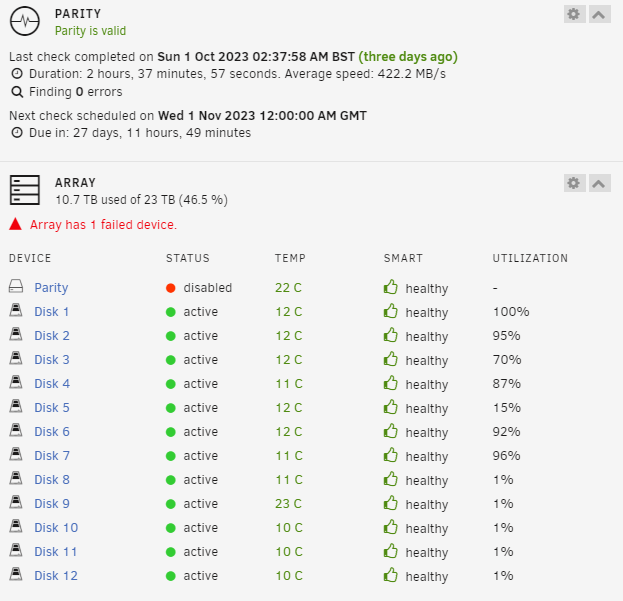Click the 87% utilization value
Viewport: 623px width, 601px height.
tap(507, 384)
